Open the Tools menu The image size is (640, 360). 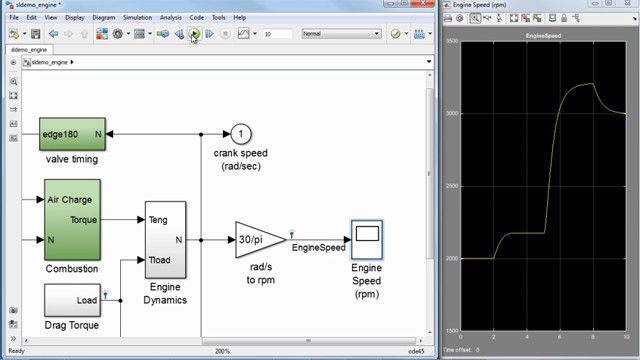coord(218,18)
